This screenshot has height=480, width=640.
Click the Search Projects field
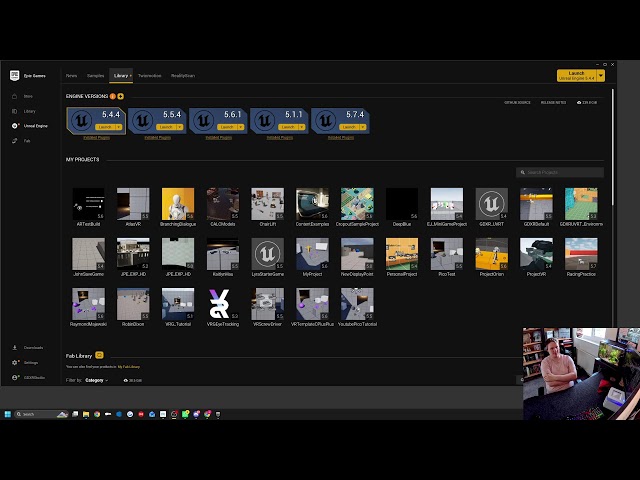(560, 172)
